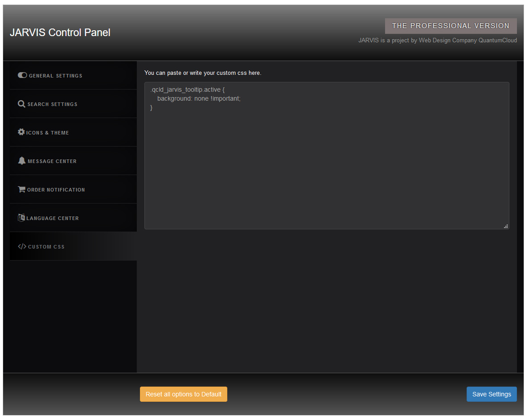Screen dimensions: 529x420
Task: Click the 'You can paste or write' instruction text
Action: click(203, 73)
